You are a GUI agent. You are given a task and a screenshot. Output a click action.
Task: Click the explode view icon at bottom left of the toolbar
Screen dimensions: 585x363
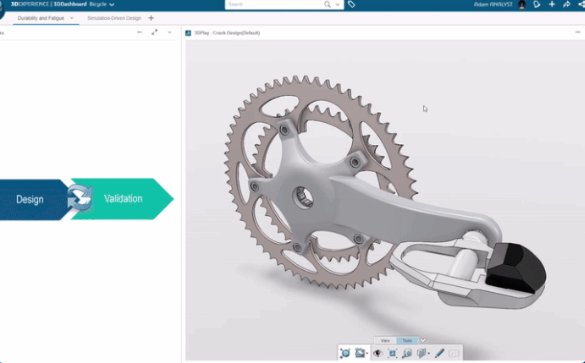pyautogui.click(x=345, y=353)
